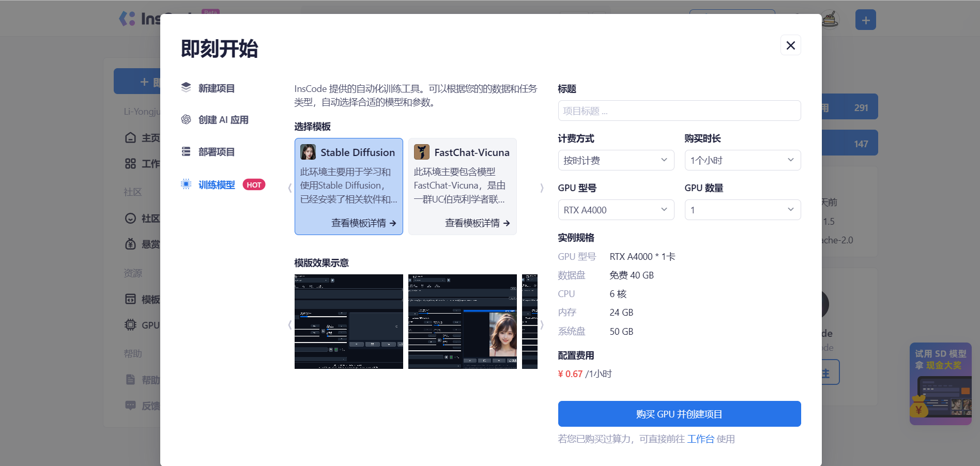Select the 创建 AI 应用 menu item
This screenshot has height=466, width=980.
[x=223, y=120]
